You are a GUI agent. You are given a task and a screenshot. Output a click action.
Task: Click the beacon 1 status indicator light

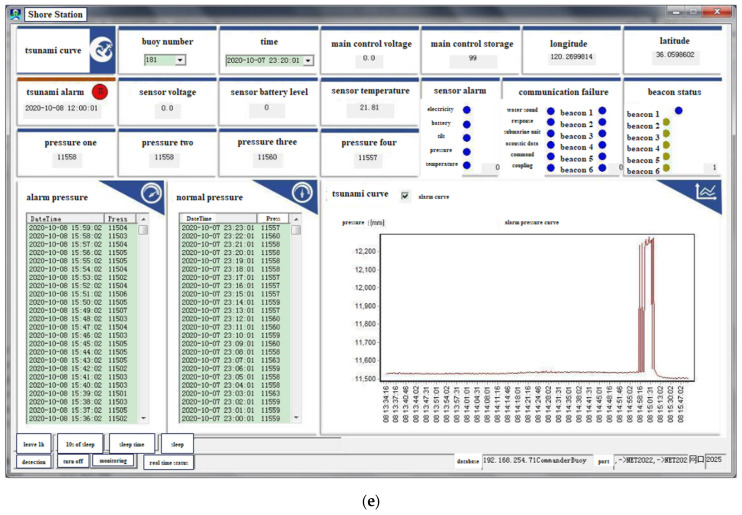679,110
